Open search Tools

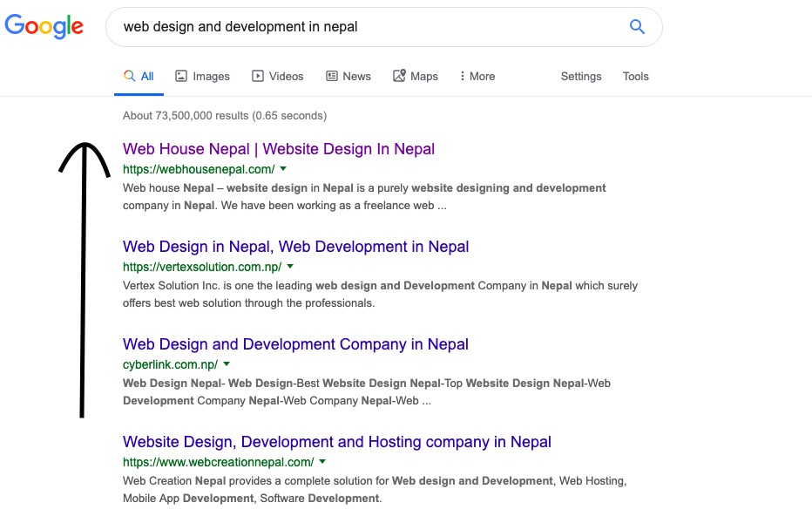pos(635,77)
